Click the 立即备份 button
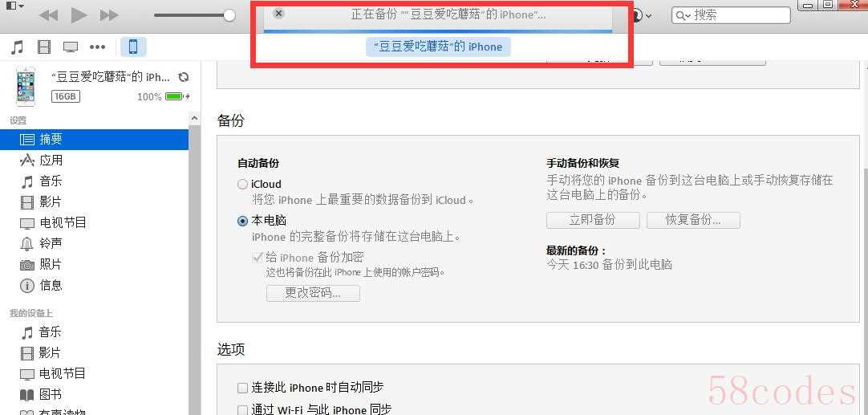The image size is (868, 415). click(x=593, y=220)
